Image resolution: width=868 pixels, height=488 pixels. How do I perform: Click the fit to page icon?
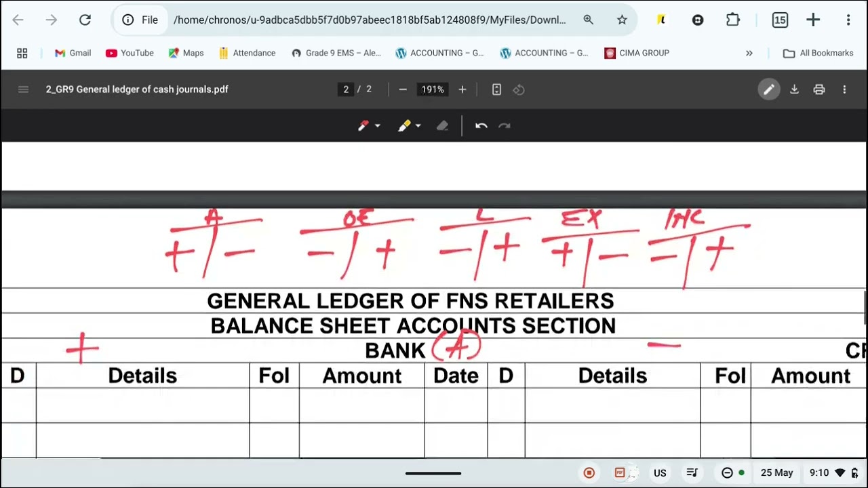496,89
